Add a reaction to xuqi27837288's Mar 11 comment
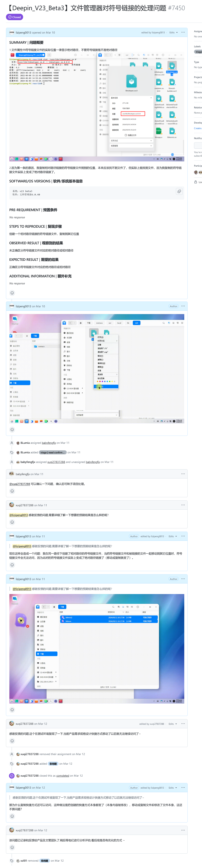202x868 pixels. (12, 522)
